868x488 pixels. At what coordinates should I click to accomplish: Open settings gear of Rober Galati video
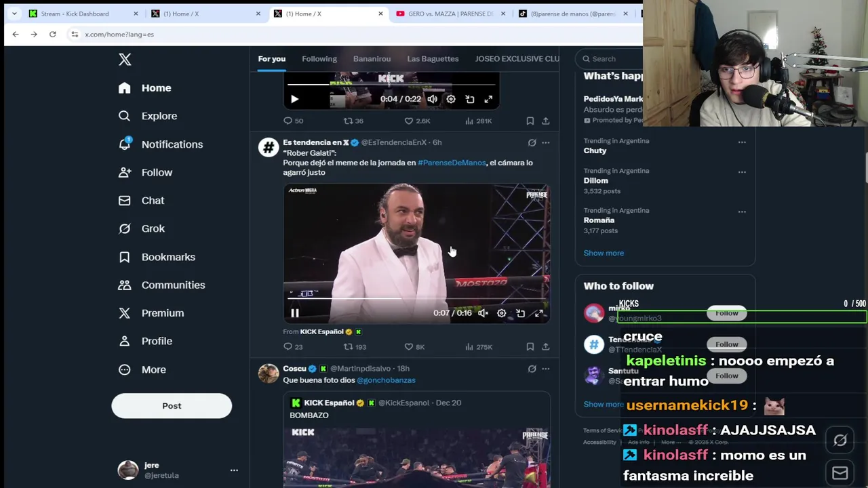point(501,313)
